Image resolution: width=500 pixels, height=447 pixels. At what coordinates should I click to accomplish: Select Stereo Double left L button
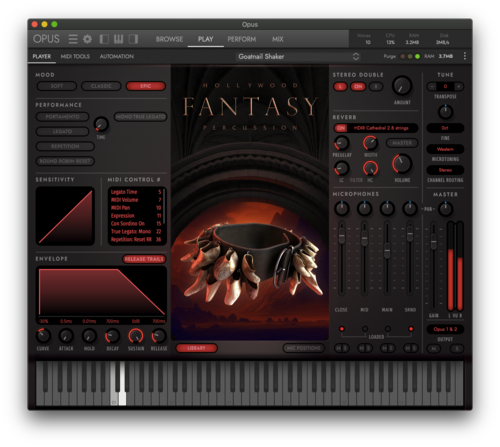pyautogui.click(x=340, y=87)
